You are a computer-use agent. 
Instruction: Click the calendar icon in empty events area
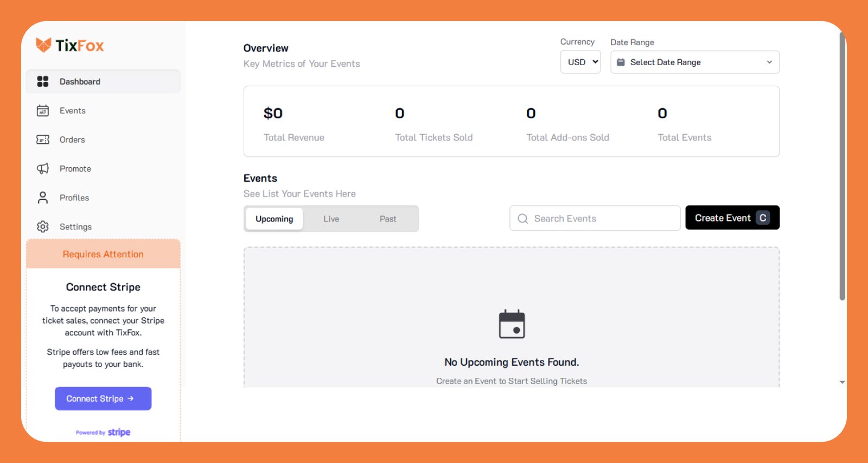point(512,324)
